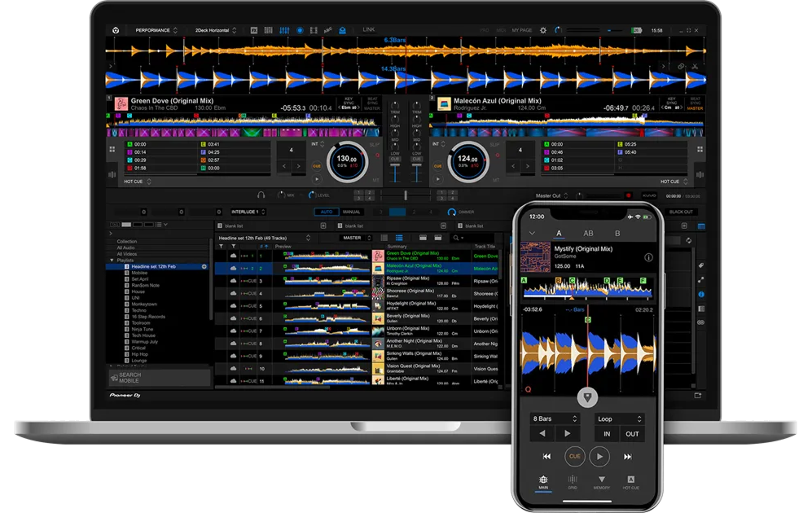812x517 pixels.
Task: Click the red record button near Master Out
Action: 629,195
